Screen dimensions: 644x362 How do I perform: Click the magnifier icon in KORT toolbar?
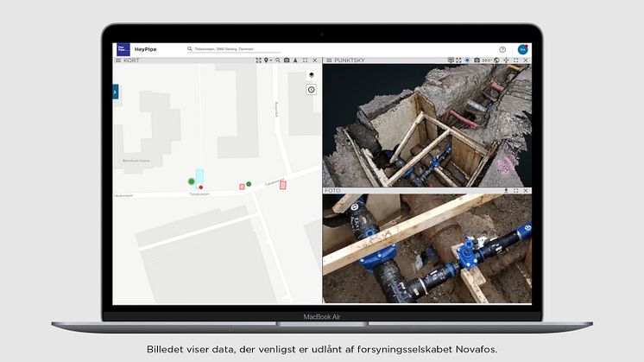(277, 60)
